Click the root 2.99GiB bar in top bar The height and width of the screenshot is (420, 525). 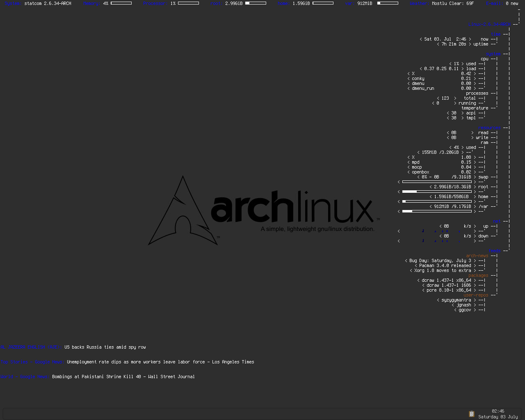pyautogui.click(x=256, y=3)
